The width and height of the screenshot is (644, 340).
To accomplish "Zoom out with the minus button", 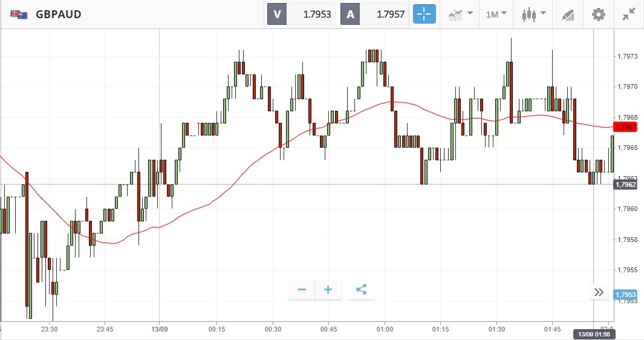I will point(302,290).
